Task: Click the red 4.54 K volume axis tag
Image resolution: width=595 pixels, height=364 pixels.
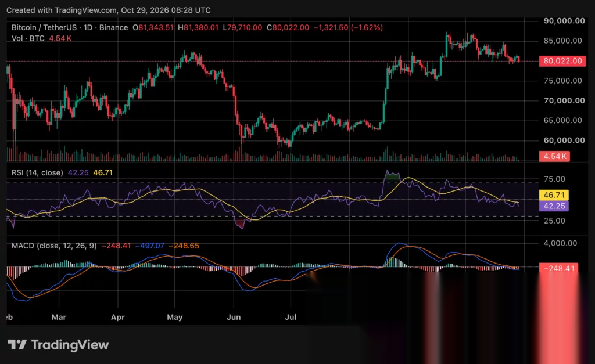Action: [554, 156]
